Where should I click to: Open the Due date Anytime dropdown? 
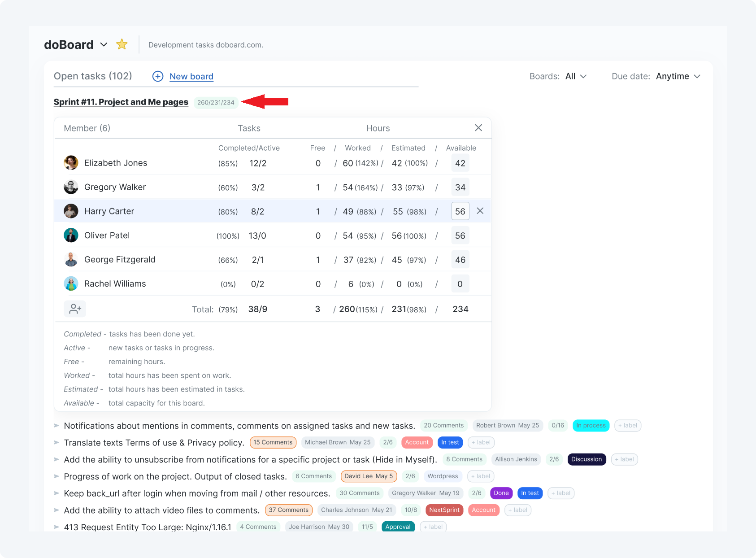pyautogui.click(x=678, y=76)
